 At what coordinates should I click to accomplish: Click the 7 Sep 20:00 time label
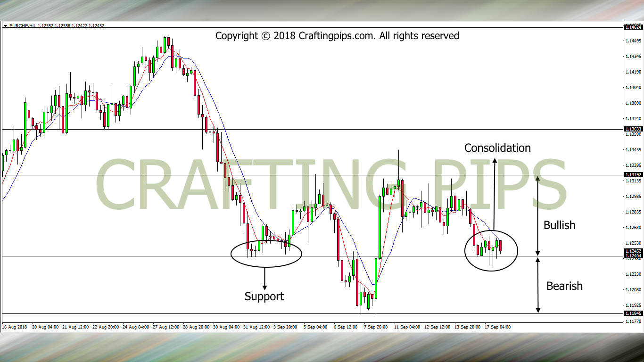coord(376,327)
